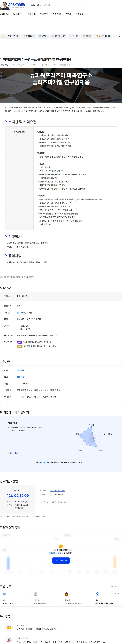Click the 매출·직원수 성장 tag
This screenshot has height=644, width=122.
(59, 36)
